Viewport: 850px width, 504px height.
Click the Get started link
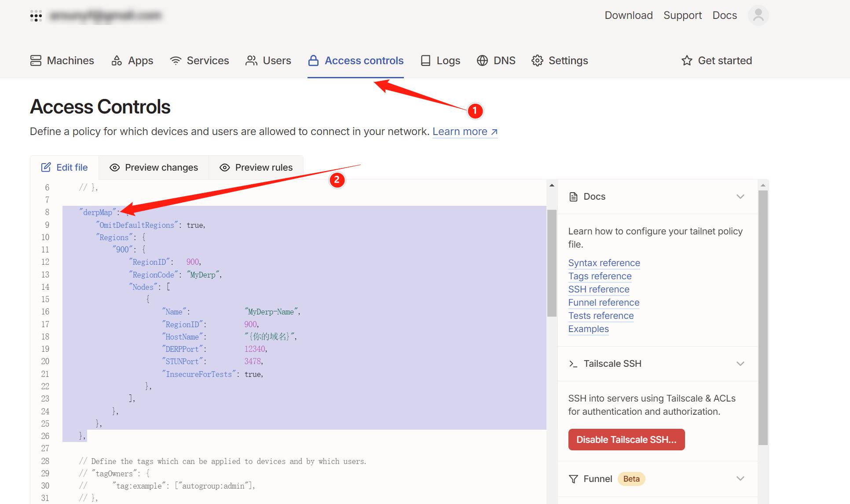coord(717,61)
